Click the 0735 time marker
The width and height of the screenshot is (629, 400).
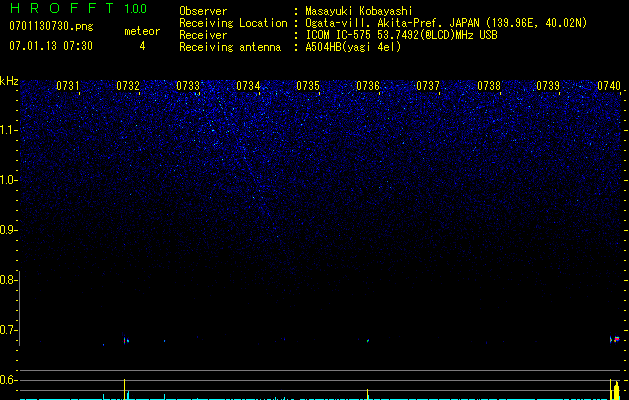[x=308, y=86]
